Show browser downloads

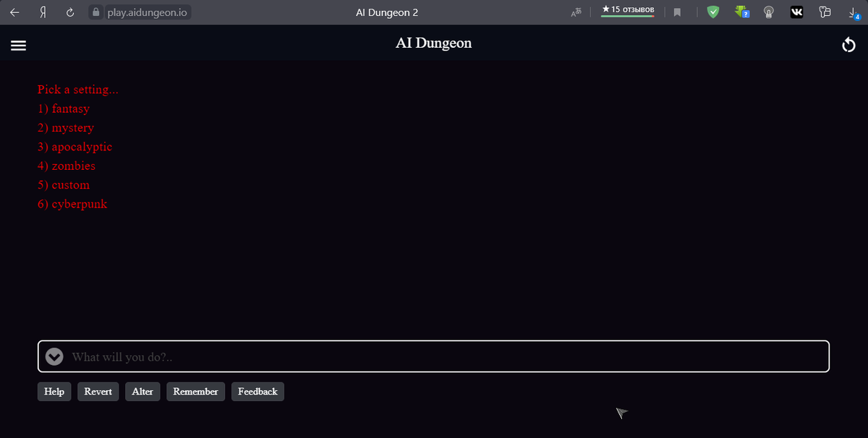point(854,12)
